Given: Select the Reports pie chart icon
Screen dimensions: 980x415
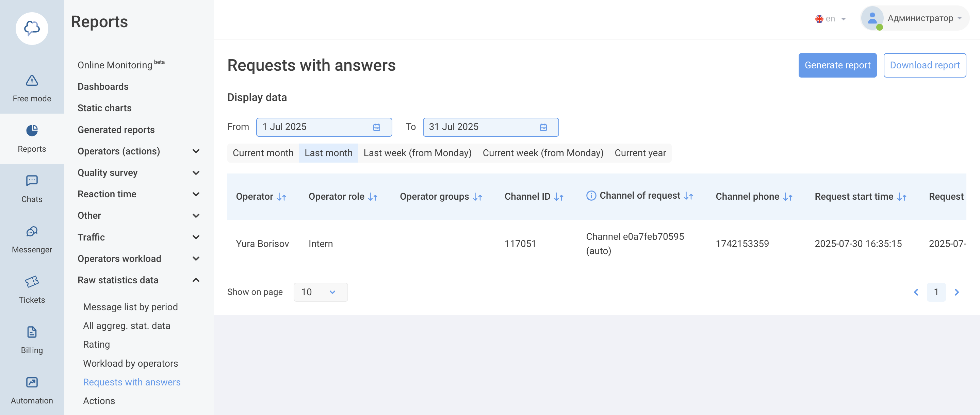Looking at the screenshot, I should (32, 131).
